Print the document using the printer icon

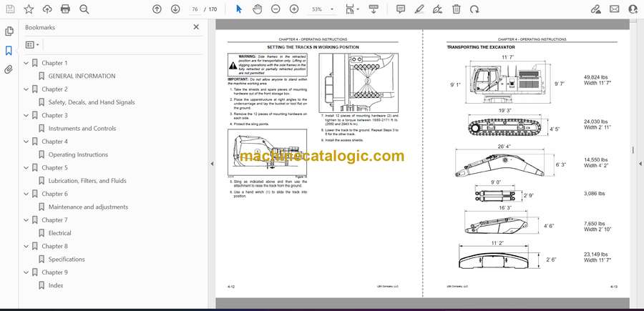pyautogui.click(x=65, y=9)
